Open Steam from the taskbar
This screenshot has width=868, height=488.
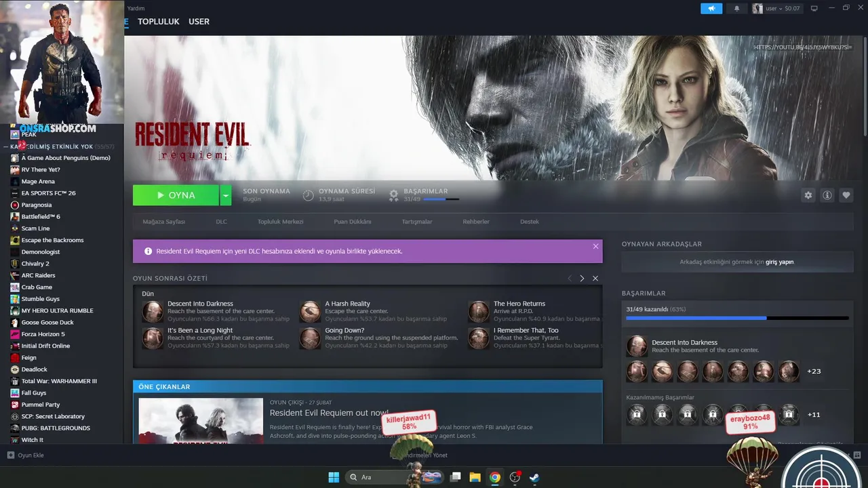535,477
